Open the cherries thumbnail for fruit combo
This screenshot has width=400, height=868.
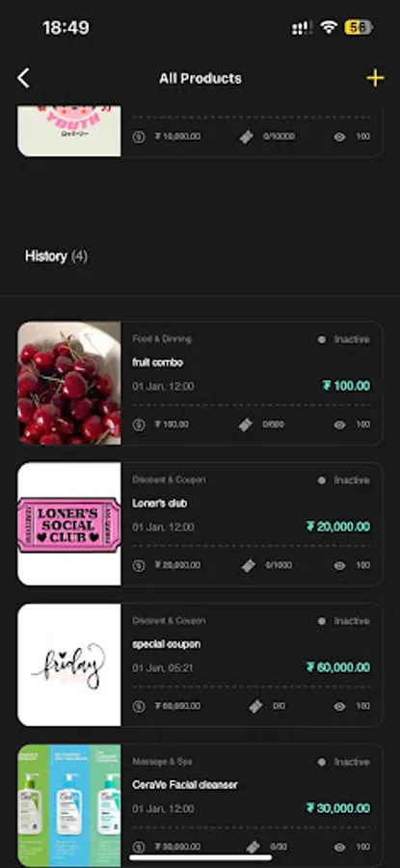point(69,383)
